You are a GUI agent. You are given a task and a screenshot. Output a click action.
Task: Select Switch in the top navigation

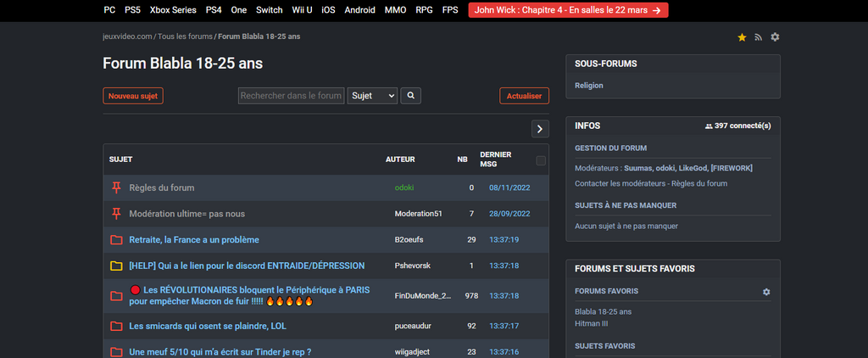[x=269, y=10]
